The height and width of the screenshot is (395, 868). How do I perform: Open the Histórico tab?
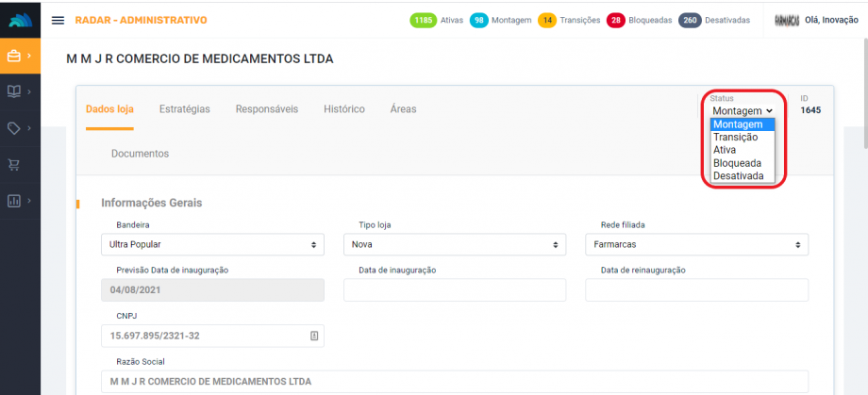click(343, 109)
